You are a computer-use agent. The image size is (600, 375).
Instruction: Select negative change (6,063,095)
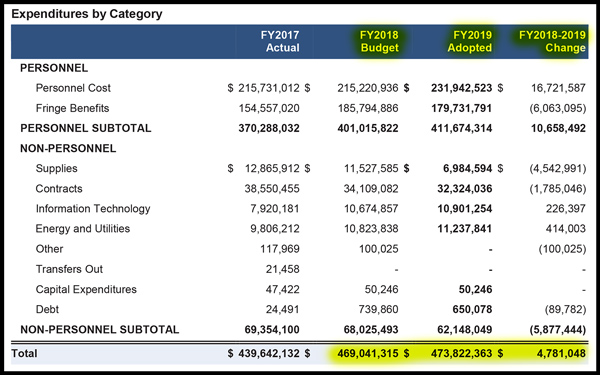(x=558, y=108)
